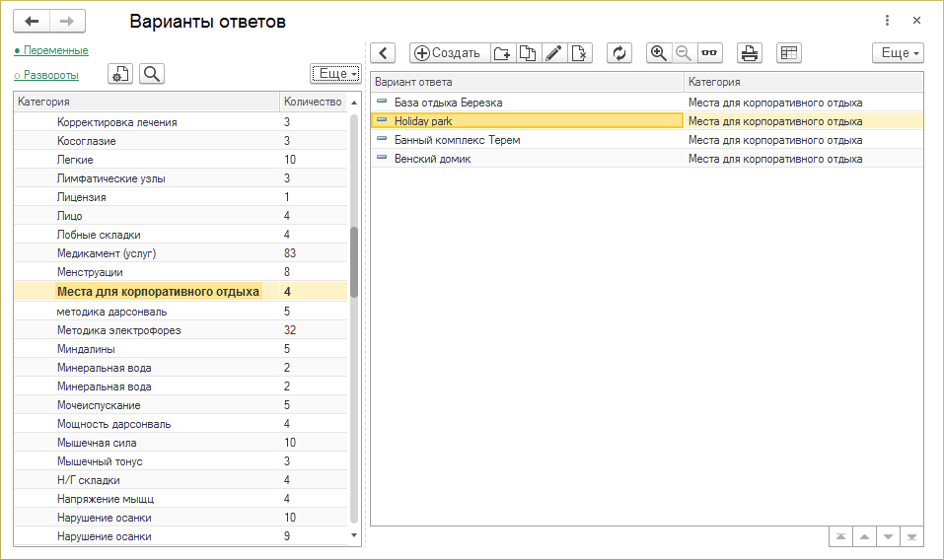The width and height of the screenshot is (944, 560).
Task: Click the Создать button
Action: pyautogui.click(x=449, y=53)
